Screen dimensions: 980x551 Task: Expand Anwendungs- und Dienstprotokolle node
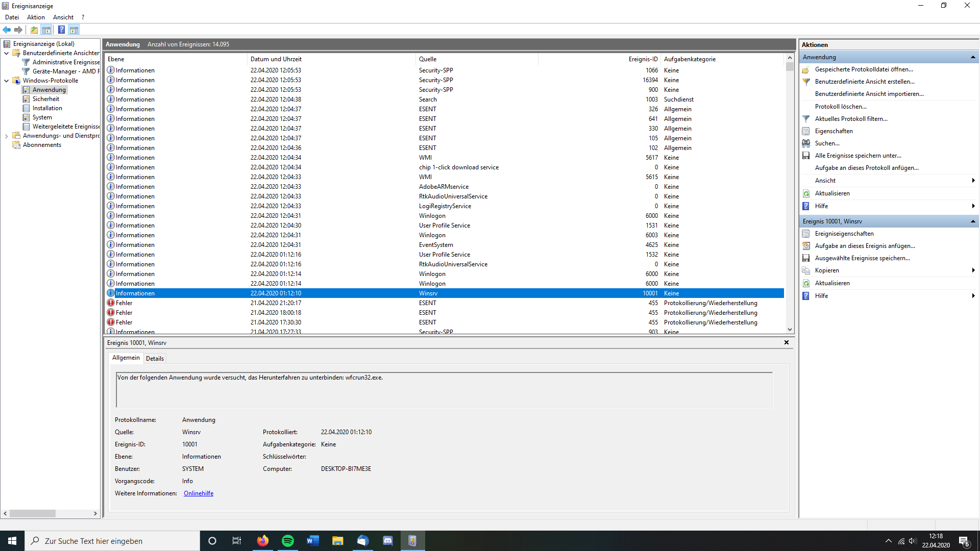pos(6,136)
